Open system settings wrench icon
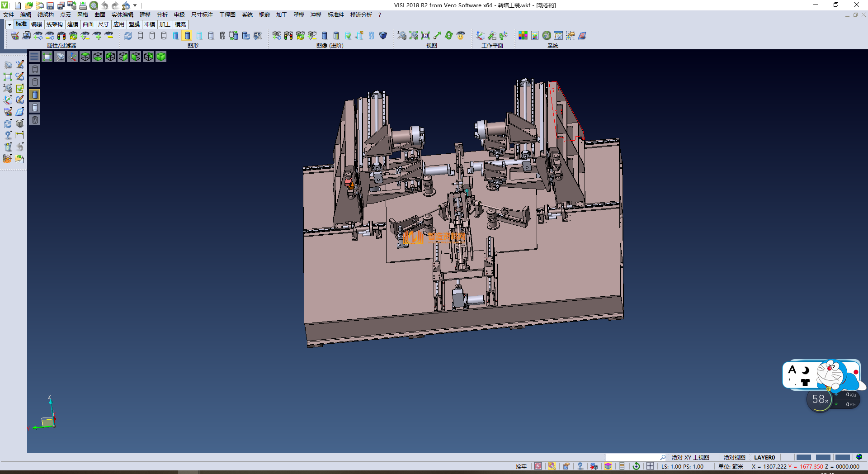This screenshot has height=474, width=868. click(547, 36)
